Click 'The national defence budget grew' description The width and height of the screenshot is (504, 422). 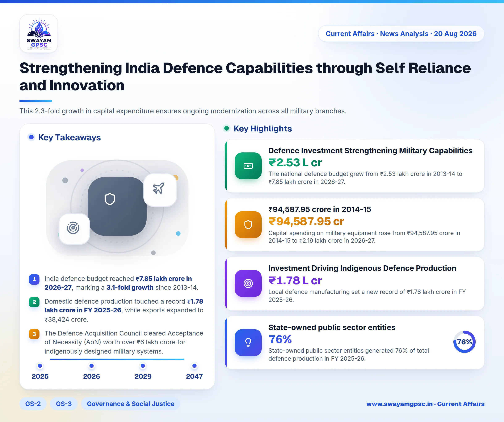tap(365, 178)
